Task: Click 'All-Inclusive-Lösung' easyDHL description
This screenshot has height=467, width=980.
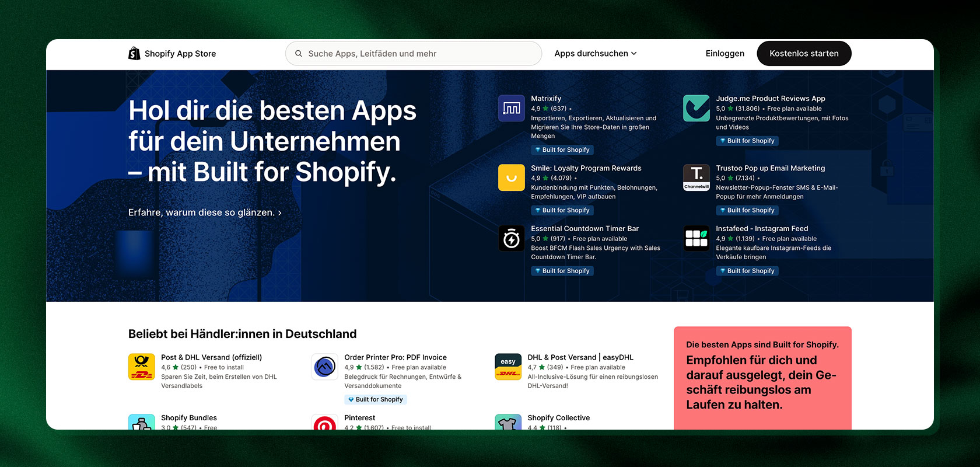Action: click(593, 381)
